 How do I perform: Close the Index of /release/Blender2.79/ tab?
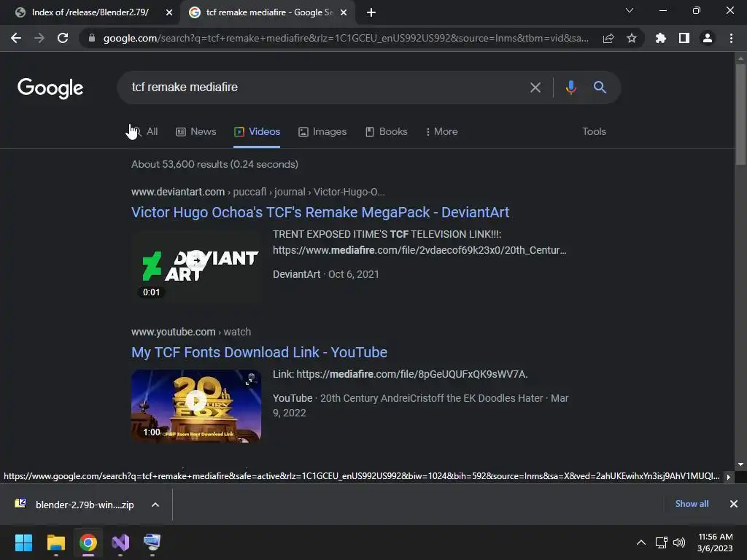tap(169, 13)
